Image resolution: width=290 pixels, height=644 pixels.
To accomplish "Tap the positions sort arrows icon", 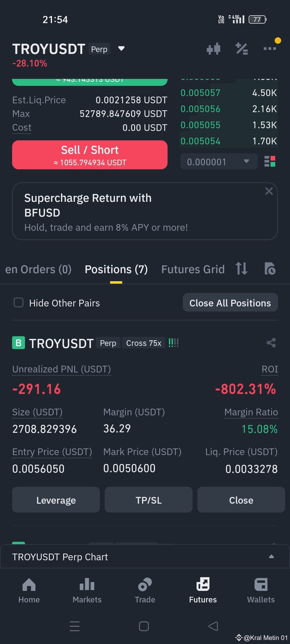I will pyautogui.click(x=241, y=269).
